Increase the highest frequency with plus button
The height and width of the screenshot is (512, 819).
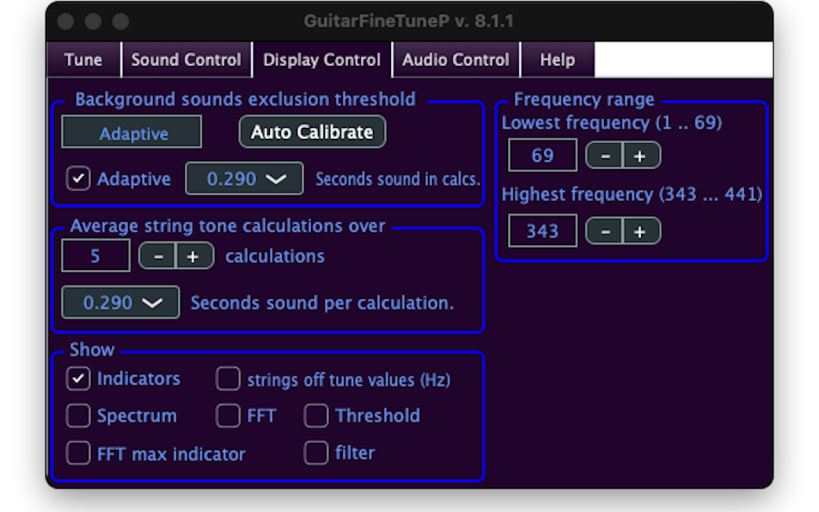(641, 231)
